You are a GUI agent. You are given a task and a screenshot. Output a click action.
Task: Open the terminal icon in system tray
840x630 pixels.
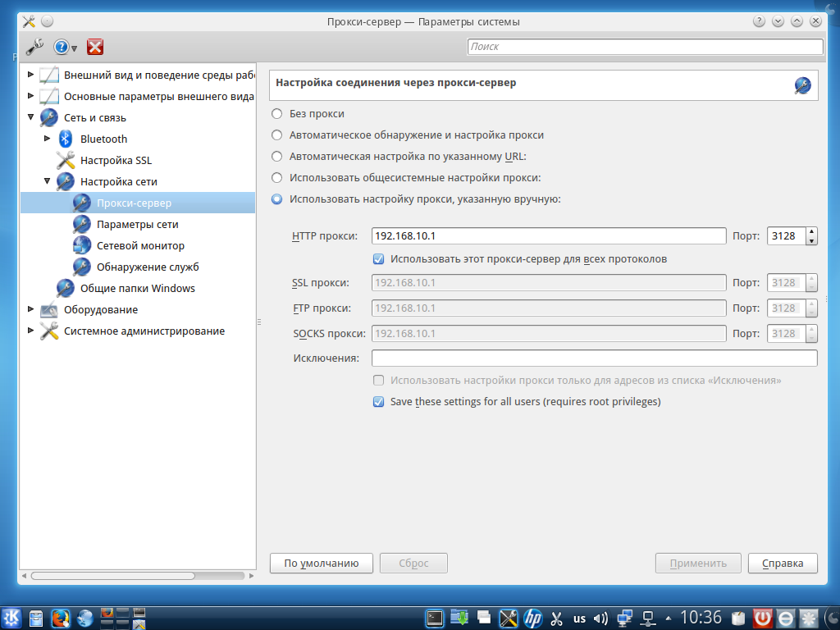click(x=435, y=619)
